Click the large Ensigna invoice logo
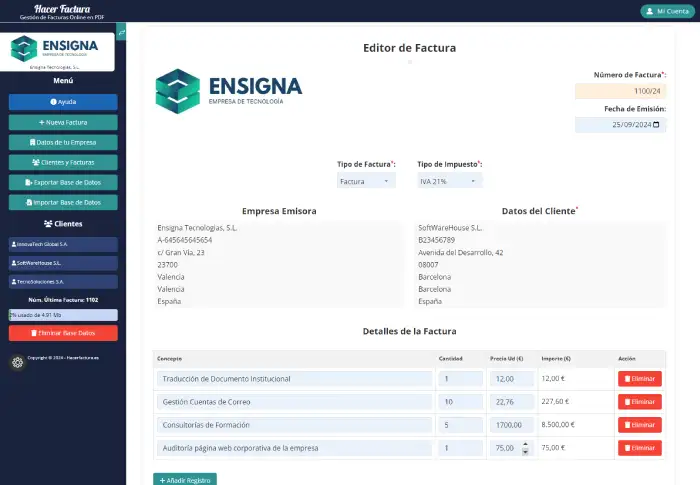Image resolution: width=700 pixels, height=485 pixels. tap(229, 91)
